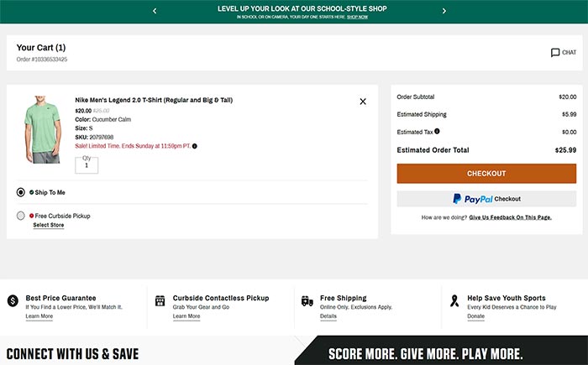This screenshot has height=365, width=588.
Task: Click the Order #10336533425 text
Action: click(x=42, y=60)
